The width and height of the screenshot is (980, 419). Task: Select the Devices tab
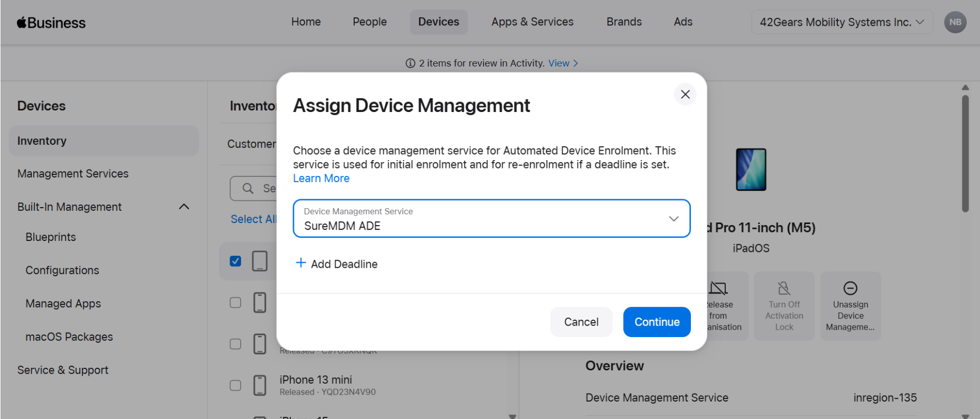pos(439,22)
